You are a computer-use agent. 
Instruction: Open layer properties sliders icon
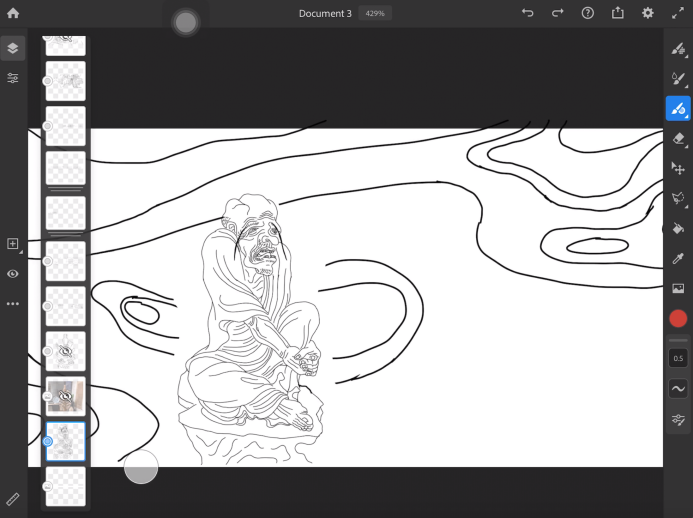click(13, 78)
